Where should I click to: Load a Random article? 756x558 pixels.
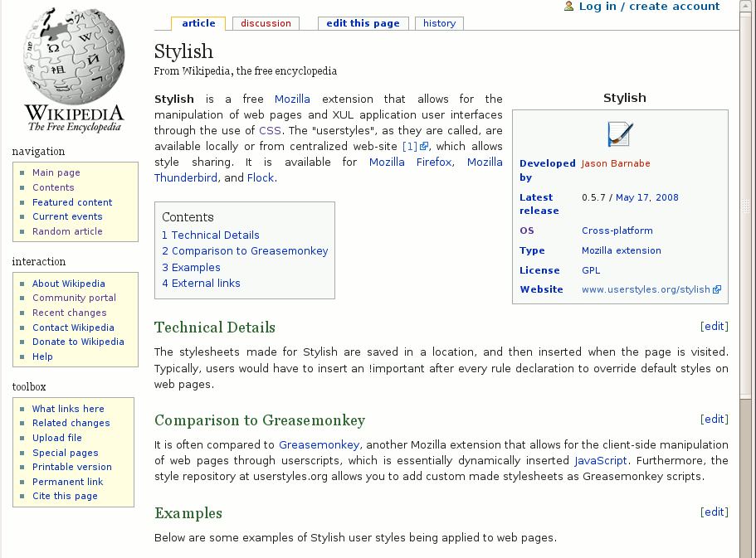pyautogui.click(x=67, y=231)
